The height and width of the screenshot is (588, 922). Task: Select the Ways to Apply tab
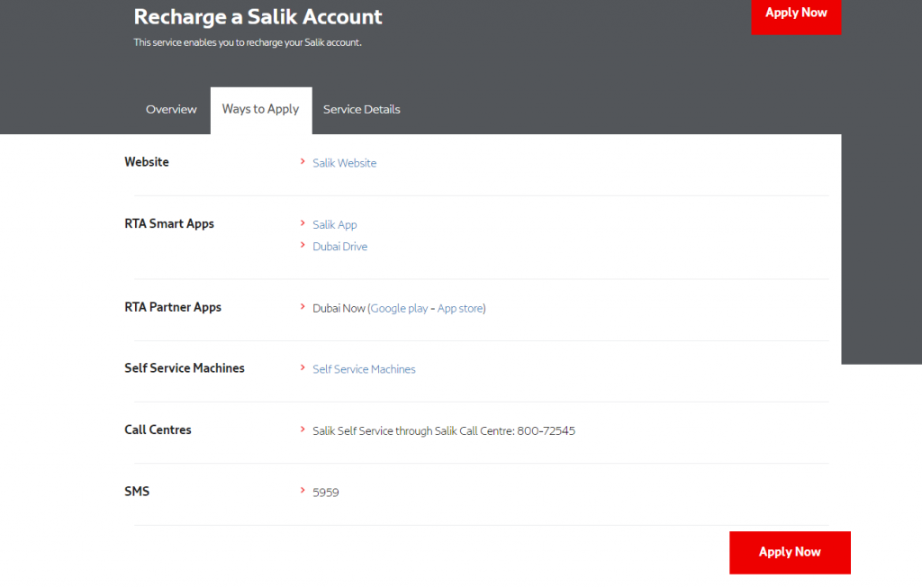pyautogui.click(x=260, y=109)
